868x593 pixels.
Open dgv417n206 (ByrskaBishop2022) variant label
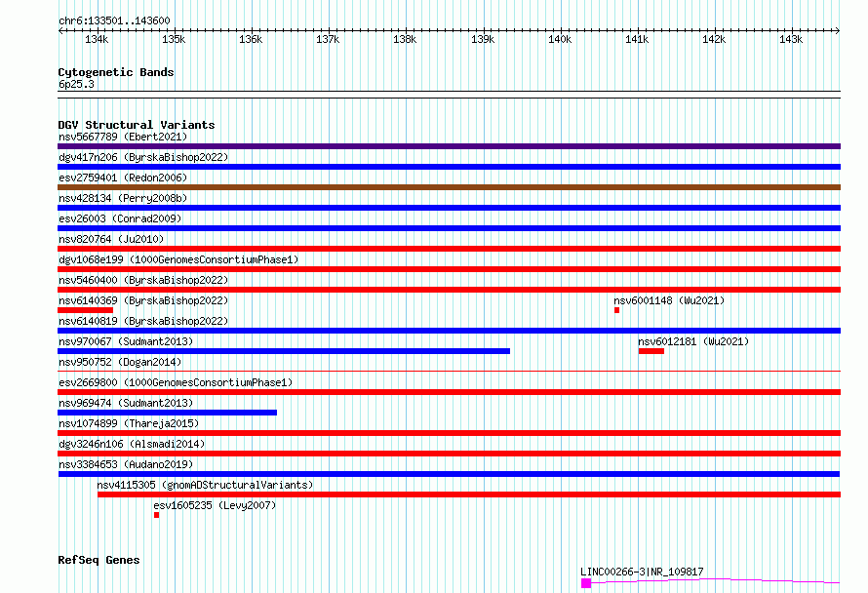(143, 157)
